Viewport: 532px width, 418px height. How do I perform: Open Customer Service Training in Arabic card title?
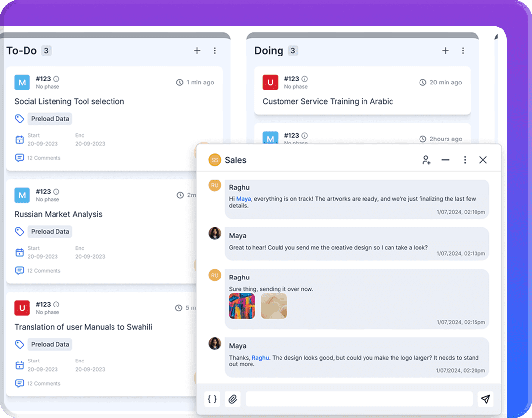click(x=328, y=102)
